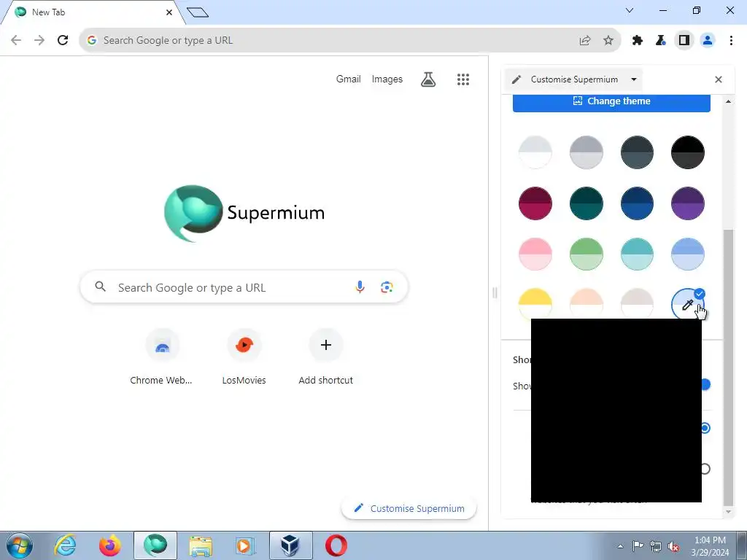Go back using the browser back arrow
Screen dimensions: 747x560
point(16,40)
